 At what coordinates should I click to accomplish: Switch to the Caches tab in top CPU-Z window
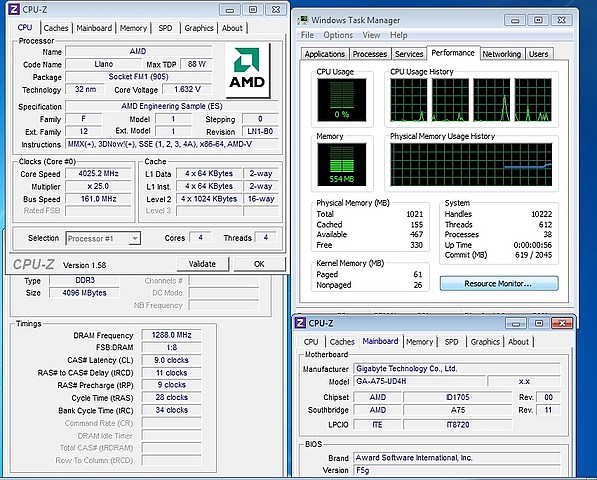point(56,28)
